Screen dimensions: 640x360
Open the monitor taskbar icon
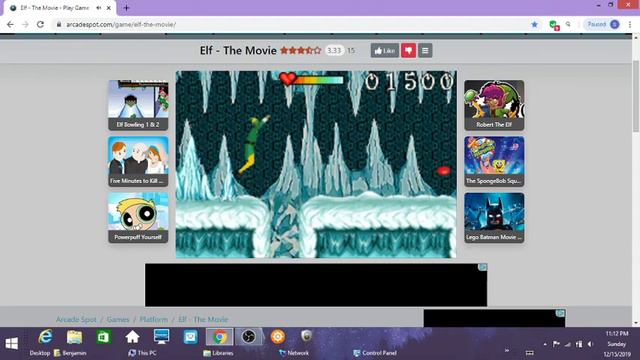pos(161,336)
